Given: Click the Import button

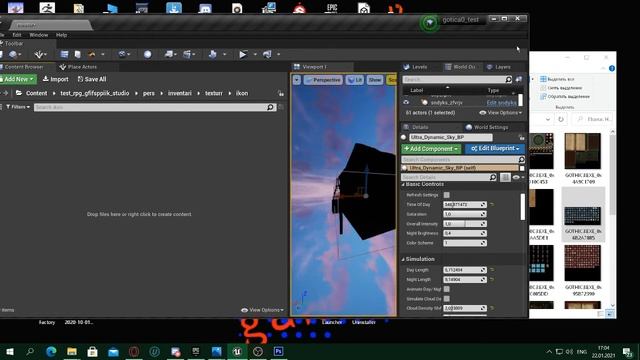Looking at the screenshot, I should click(56, 79).
